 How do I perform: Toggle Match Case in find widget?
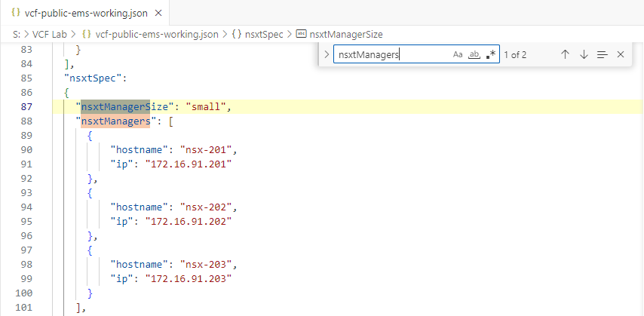(x=458, y=55)
